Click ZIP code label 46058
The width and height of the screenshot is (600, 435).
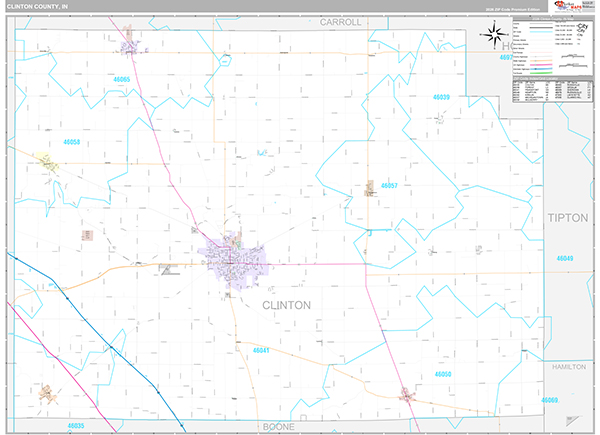click(x=72, y=142)
